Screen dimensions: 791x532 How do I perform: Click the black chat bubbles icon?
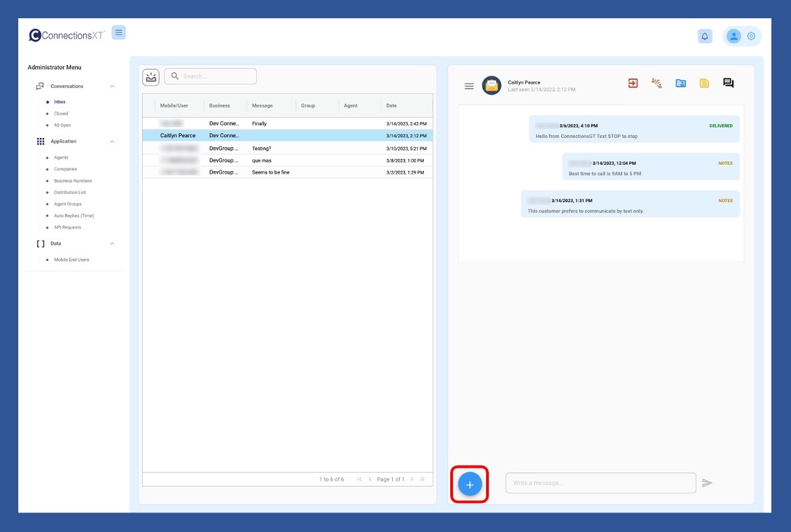pos(728,83)
